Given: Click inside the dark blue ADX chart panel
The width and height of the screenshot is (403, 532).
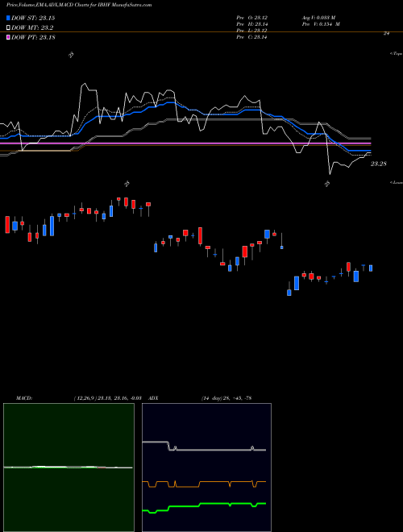Looking at the screenshot, I should (x=206, y=468).
